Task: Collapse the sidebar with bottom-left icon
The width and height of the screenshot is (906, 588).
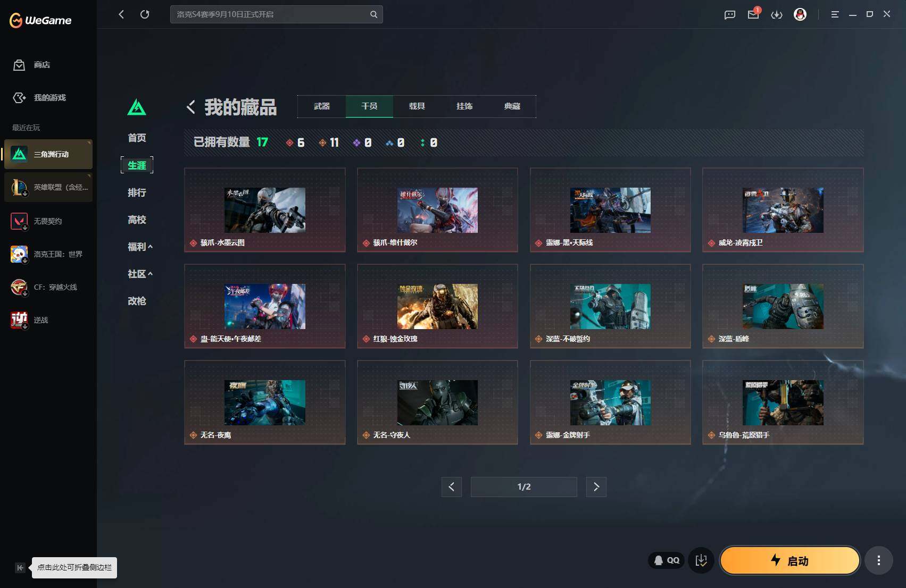Action: (20, 567)
